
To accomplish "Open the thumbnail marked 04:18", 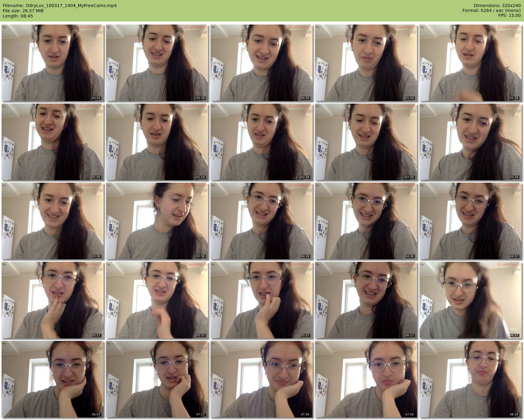I will pyautogui.click(x=262, y=221).
